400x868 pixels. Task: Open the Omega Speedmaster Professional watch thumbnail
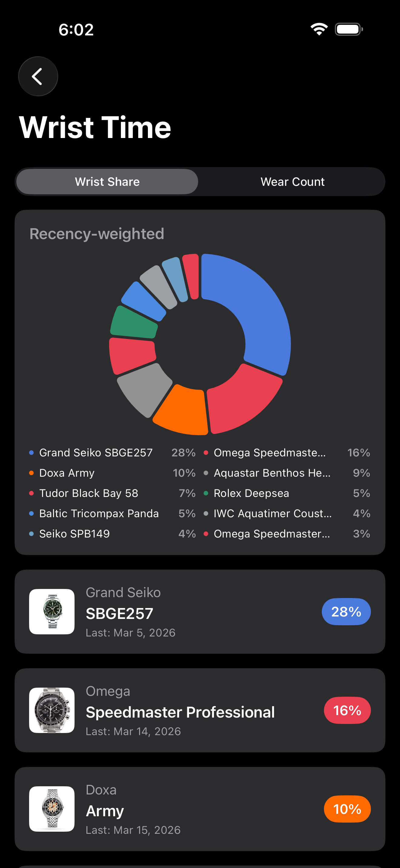(x=52, y=710)
